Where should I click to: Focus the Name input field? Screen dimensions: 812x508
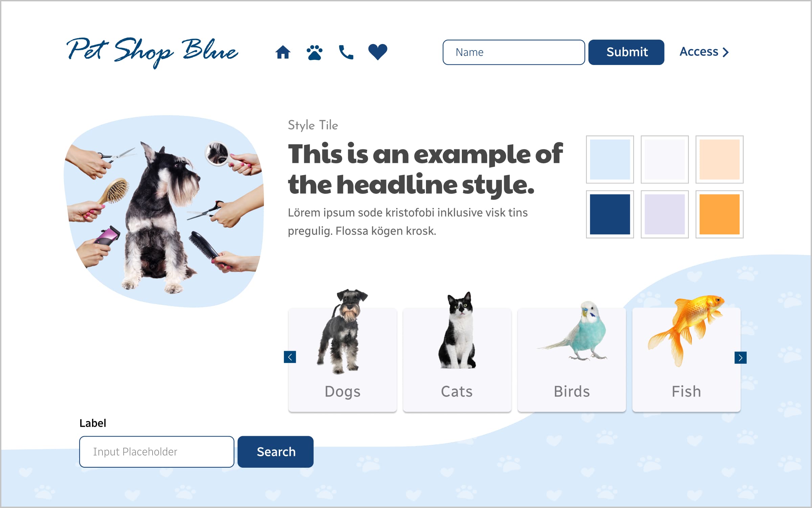pyautogui.click(x=514, y=52)
